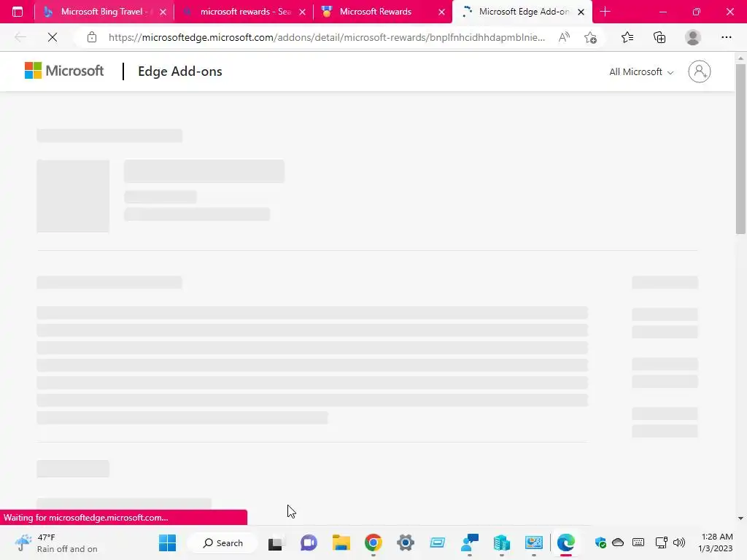Image resolution: width=747 pixels, height=560 pixels.
Task: Switch to Microsoft Bing Travel tab
Action: [104, 12]
